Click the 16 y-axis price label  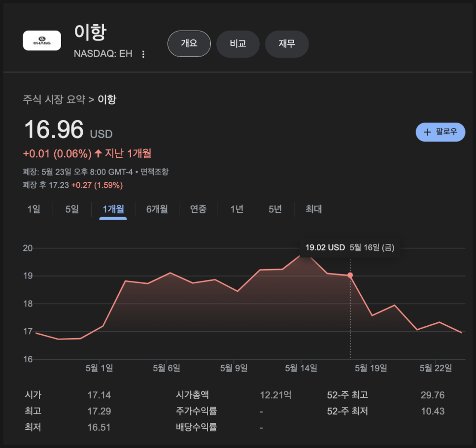coord(28,359)
